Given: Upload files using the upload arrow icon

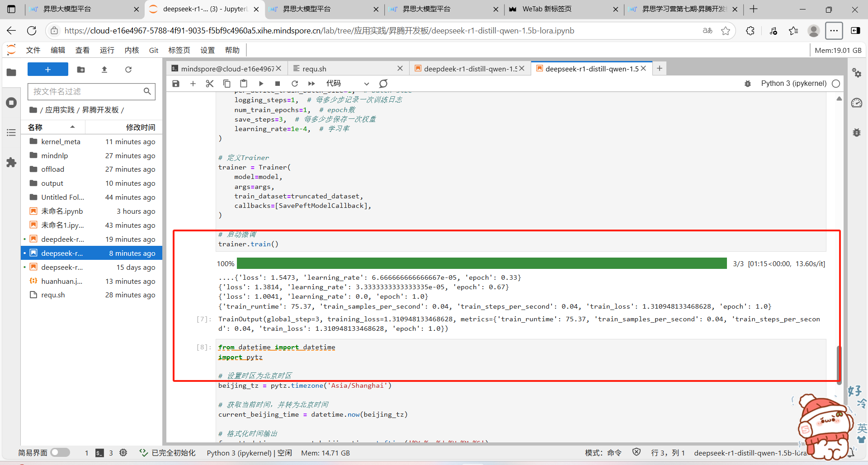Looking at the screenshot, I should coord(104,70).
